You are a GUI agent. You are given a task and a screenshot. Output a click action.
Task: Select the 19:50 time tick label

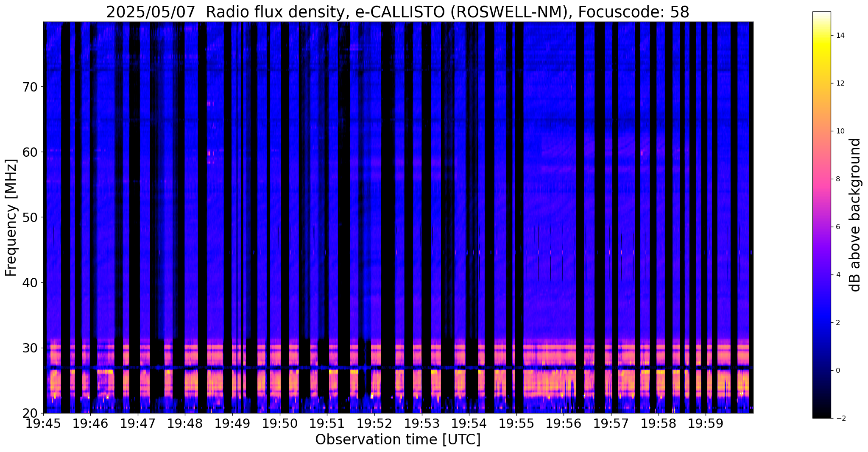coord(279,423)
